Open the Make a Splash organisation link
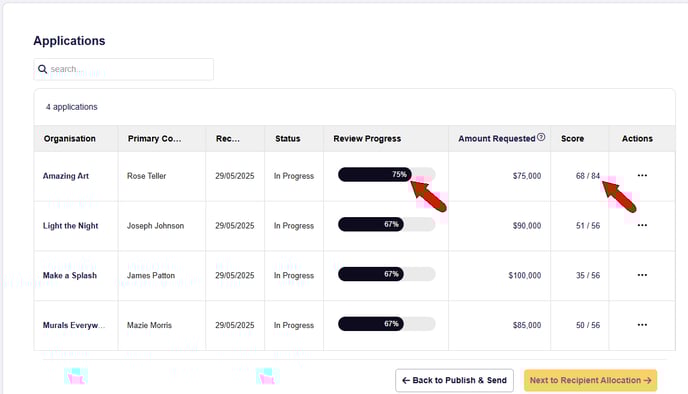Viewport: 688px width, 394px height. click(70, 276)
